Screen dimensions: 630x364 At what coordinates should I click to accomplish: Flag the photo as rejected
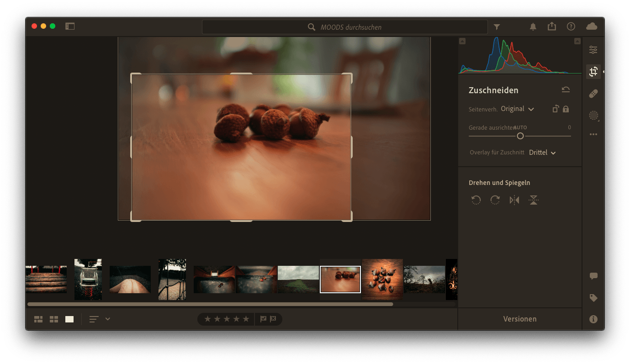pyautogui.click(x=273, y=319)
